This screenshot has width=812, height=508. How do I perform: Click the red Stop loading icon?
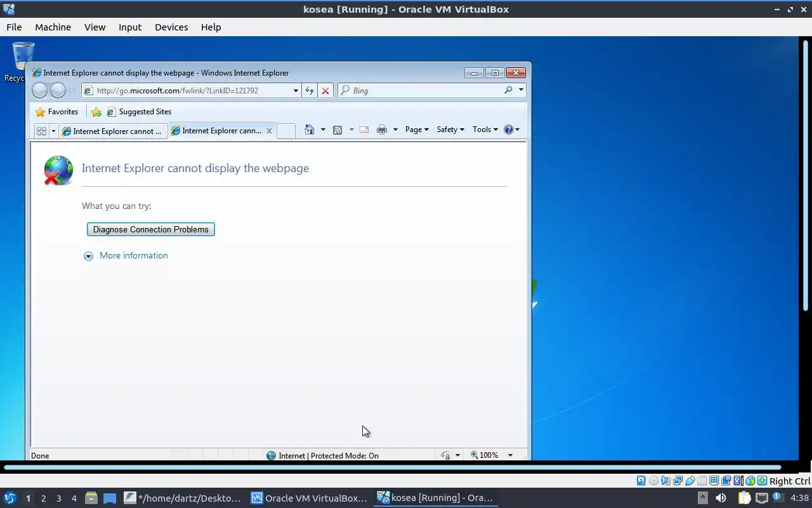coord(325,91)
